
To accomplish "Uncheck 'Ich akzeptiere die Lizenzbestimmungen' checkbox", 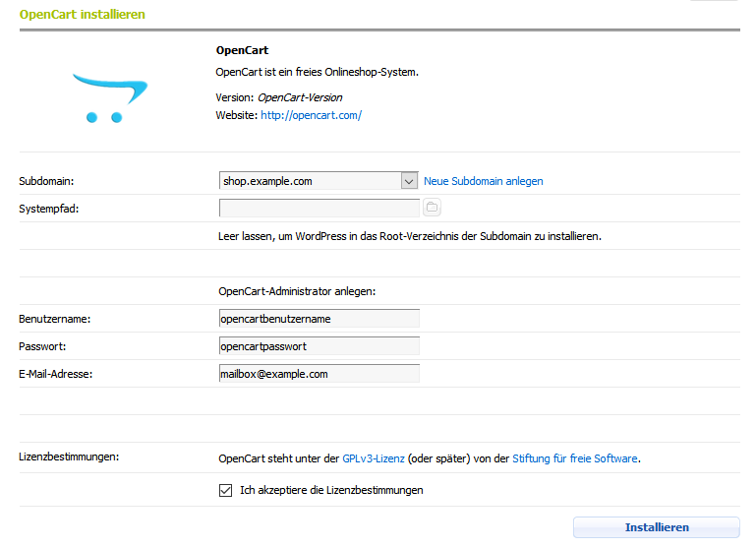I will click(x=225, y=490).
